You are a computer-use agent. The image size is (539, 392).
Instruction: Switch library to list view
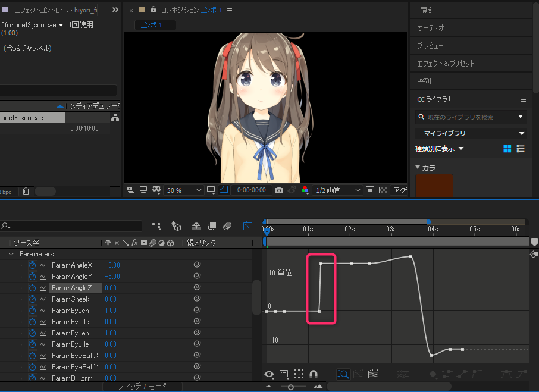tap(521, 149)
